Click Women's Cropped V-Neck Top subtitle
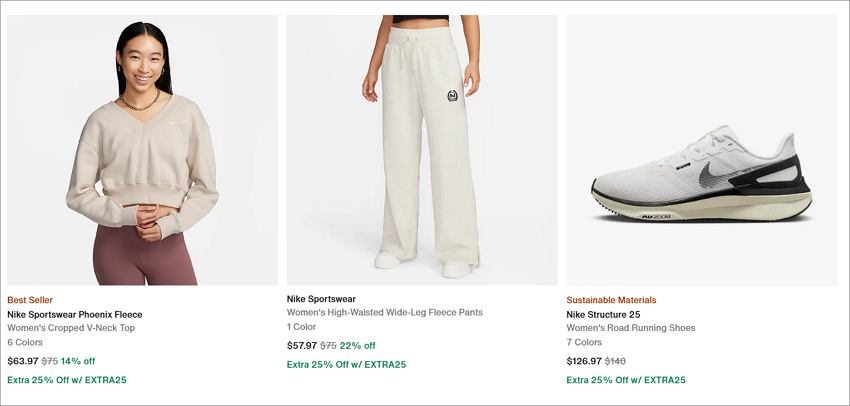This screenshot has height=406, width=850. (71, 328)
